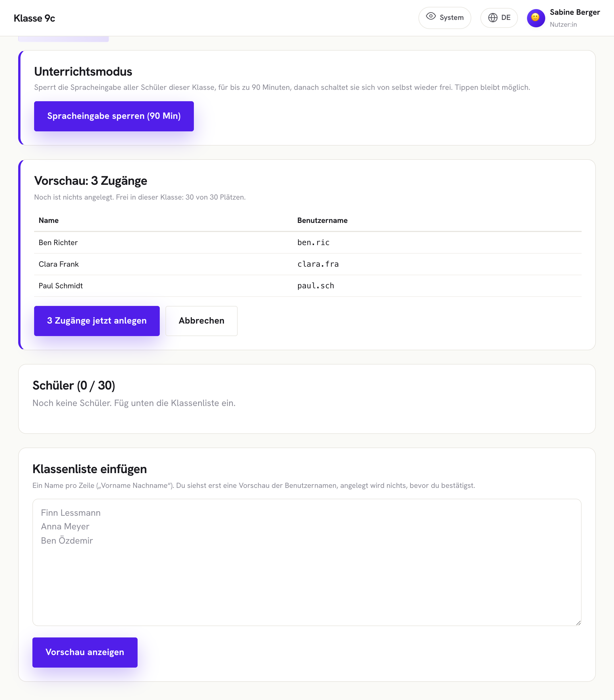Click the Benutzername column header

click(322, 221)
